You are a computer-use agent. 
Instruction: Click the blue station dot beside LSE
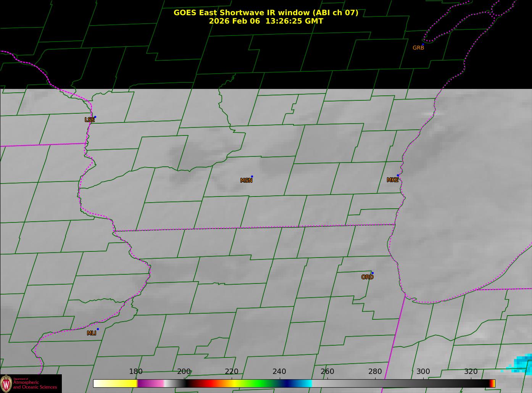click(x=95, y=117)
